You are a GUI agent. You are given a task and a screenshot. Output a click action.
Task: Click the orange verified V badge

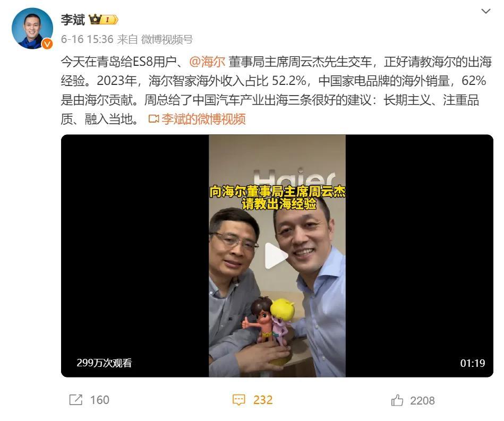[x=47, y=44]
